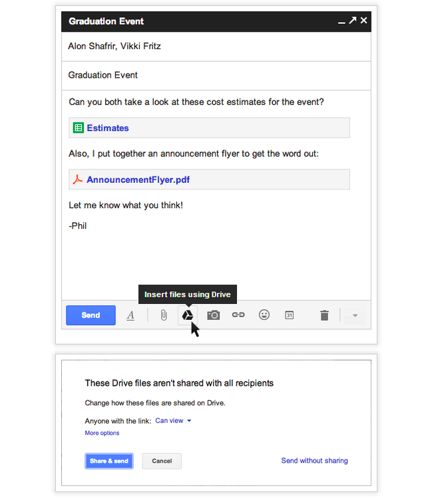Discard draft with the trash icon
The height and width of the screenshot is (504, 426).
click(x=324, y=315)
